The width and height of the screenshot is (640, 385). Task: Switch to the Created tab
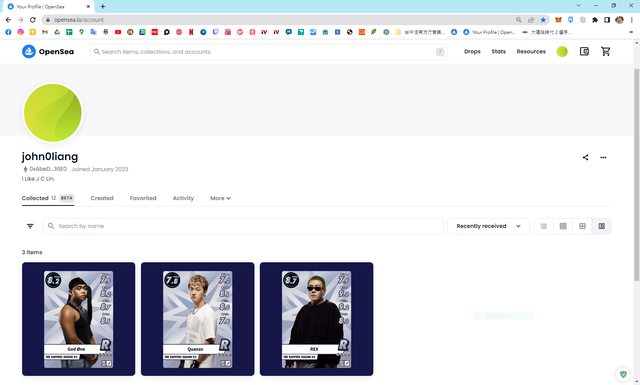coord(102,198)
